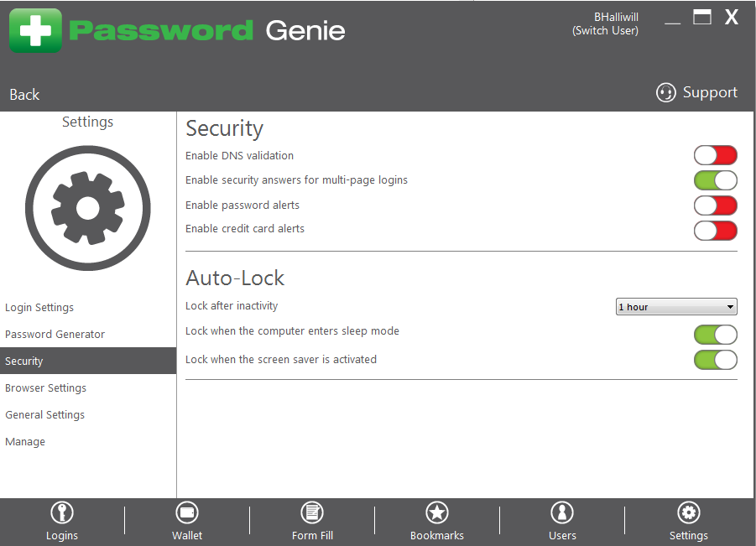The width and height of the screenshot is (756, 546).
Task: Click the Support headset icon
Action: 666,92
